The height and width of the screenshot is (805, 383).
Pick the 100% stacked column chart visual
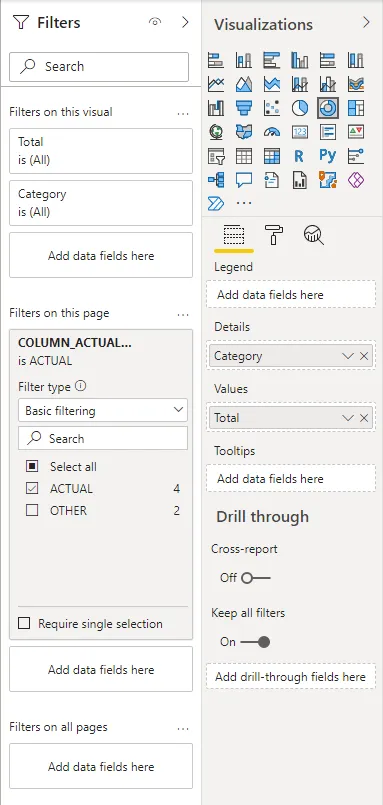pyautogui.click(x=356, y=60)
